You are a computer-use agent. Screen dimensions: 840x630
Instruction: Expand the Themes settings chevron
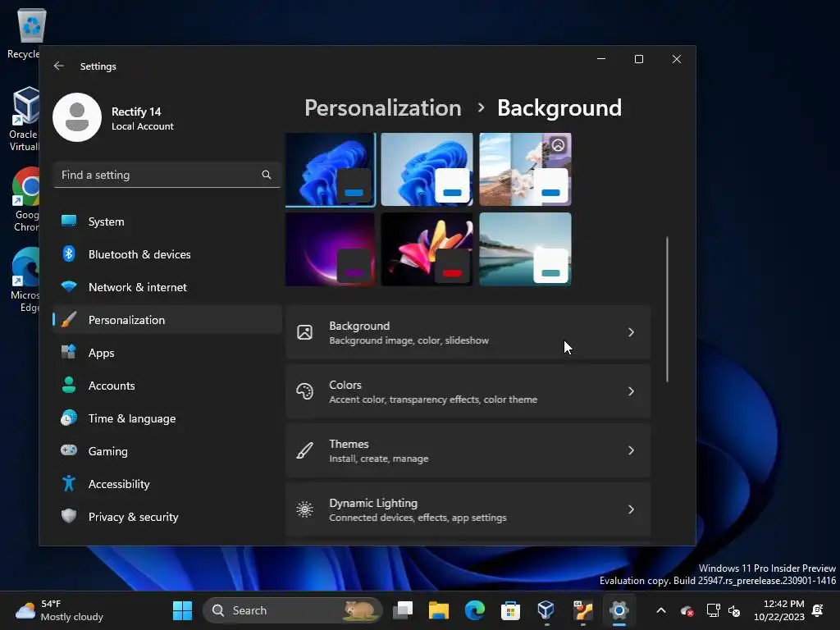coord(631,450)
